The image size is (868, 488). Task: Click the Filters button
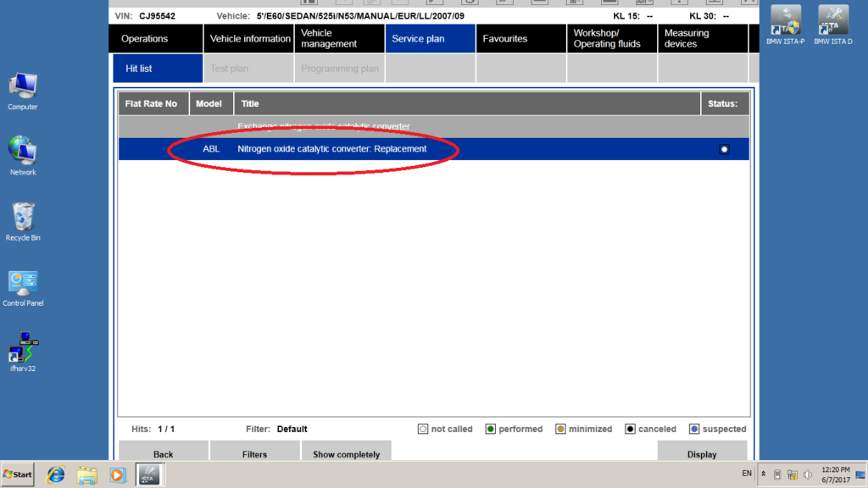[254, 451]
